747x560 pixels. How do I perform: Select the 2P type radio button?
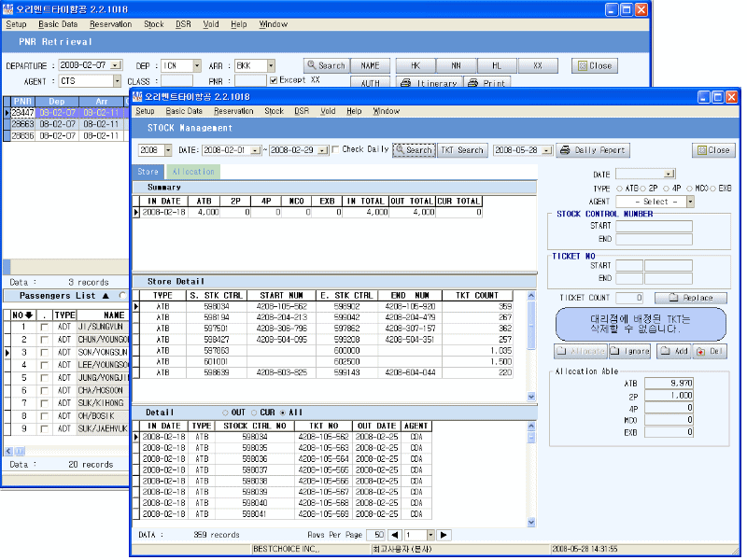(642, 189)
